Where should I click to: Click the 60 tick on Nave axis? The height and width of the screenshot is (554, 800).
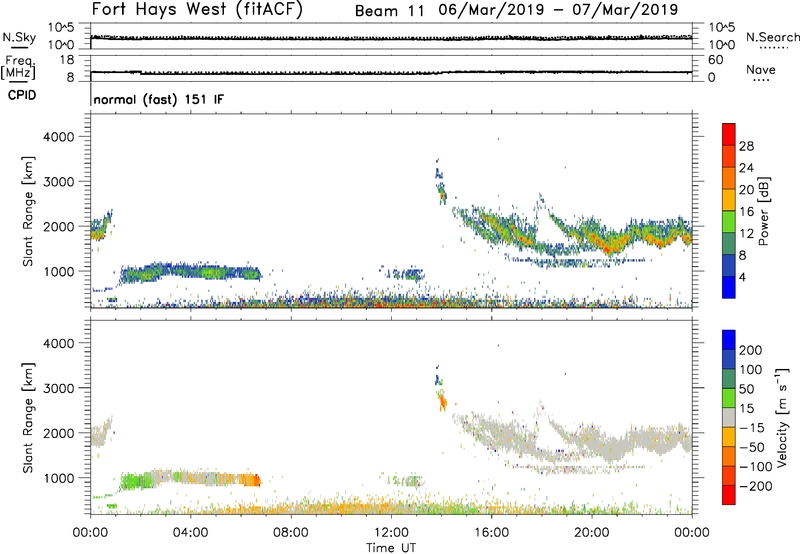point(715,60)
